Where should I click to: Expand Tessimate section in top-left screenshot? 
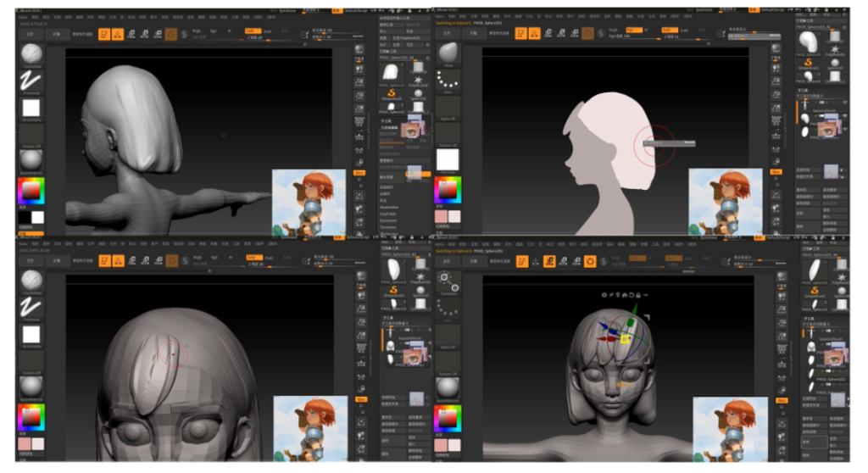pyautogui.click(x=387, y=227)
